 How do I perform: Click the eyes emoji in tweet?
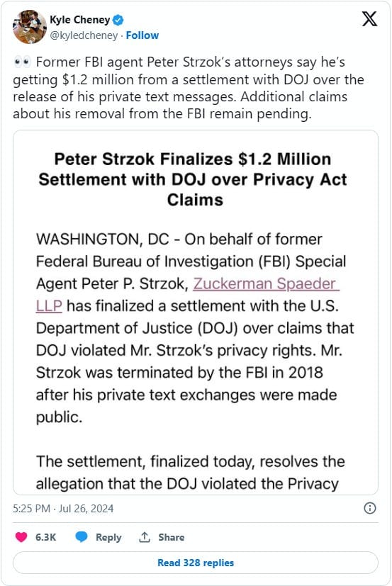[22, 62]
